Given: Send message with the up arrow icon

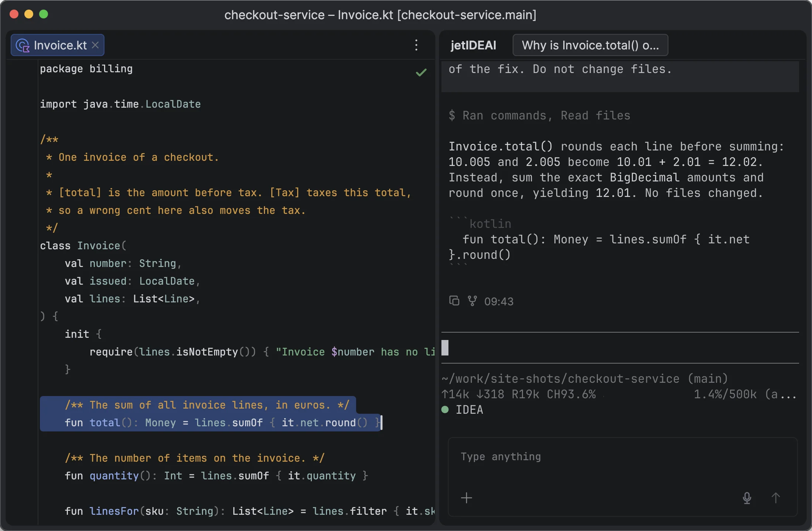Looking at the screenshot, I should point(776,498).
